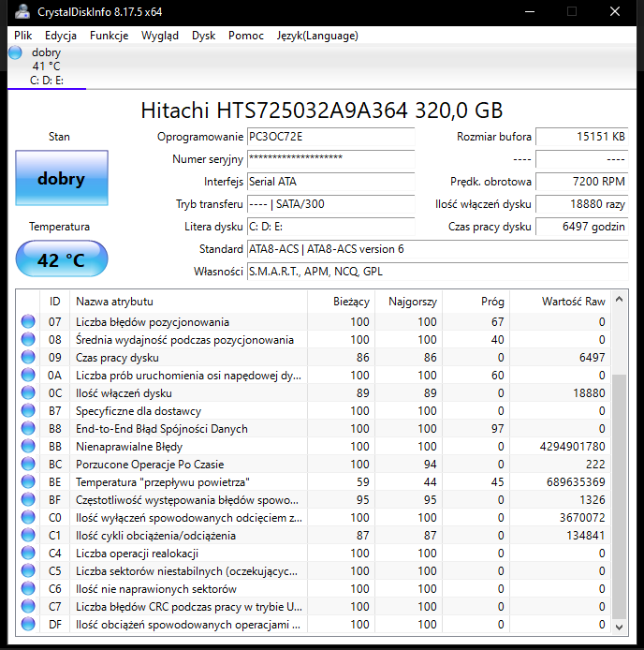The image size is (644, 650).
Task: Click the Standard ATA8-ACS field
Action: (438, 249)
